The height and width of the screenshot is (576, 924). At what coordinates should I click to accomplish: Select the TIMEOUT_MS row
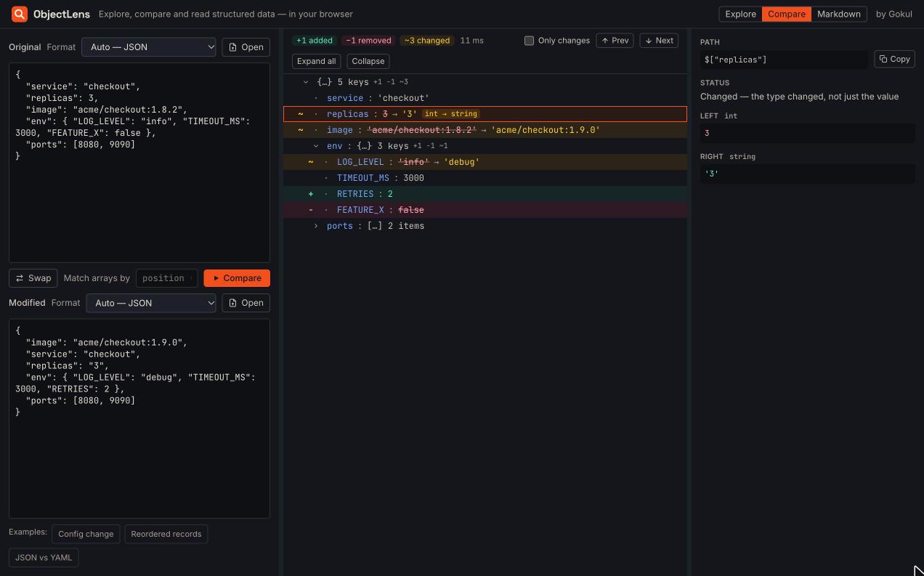coord(485,178)
